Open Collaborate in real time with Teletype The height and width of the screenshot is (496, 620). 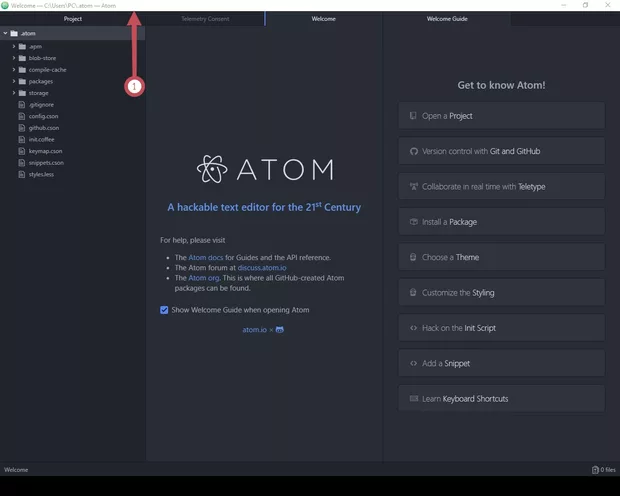(501, 186)
